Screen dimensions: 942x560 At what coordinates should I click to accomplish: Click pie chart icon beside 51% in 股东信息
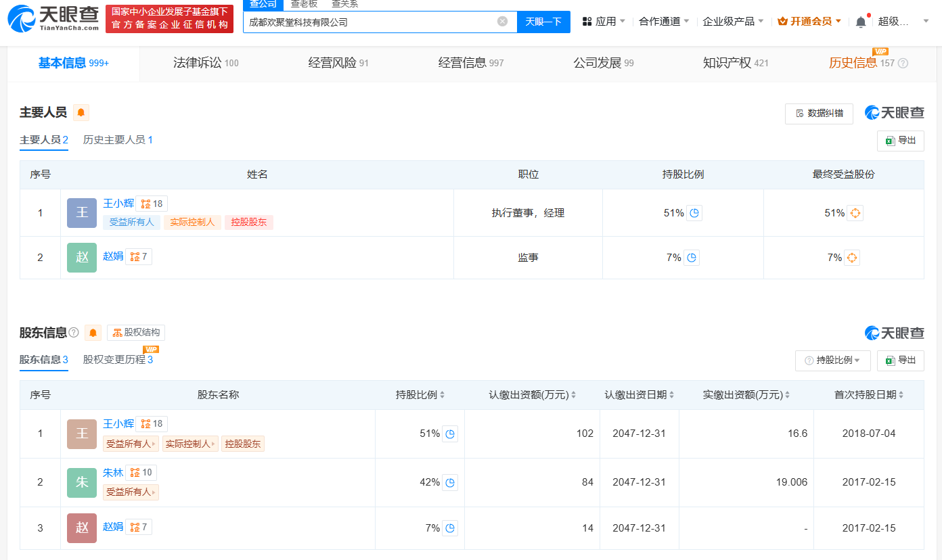pyautogui.click(x=450, y=434)
